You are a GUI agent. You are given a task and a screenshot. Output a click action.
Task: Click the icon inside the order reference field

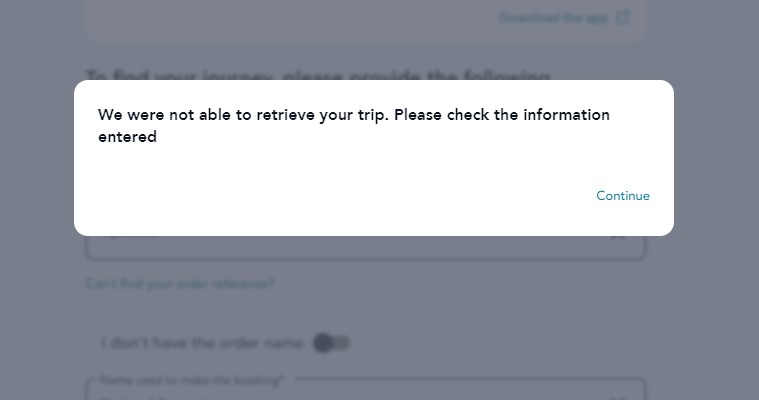click(618, 240)
